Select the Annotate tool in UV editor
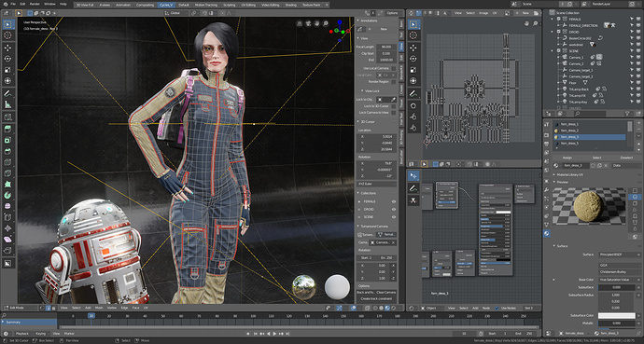Viewport: 644px width, 344px height. tap(413, 93)
